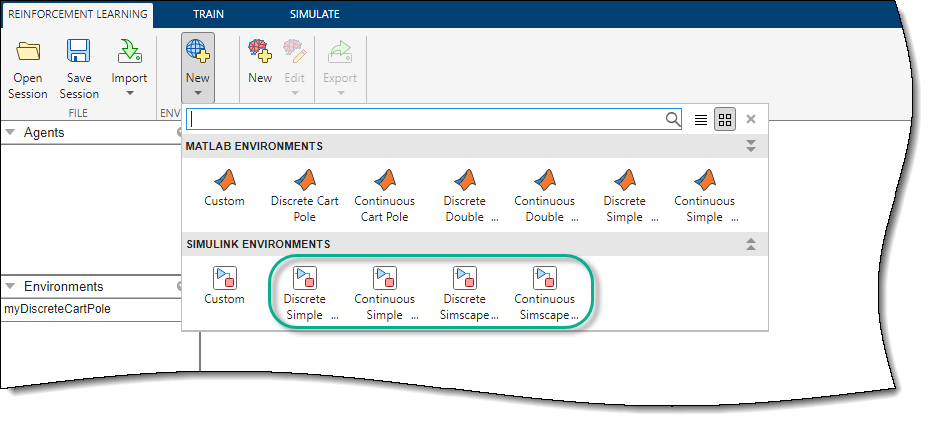Collapse the Simulink Environments section
Viewport: 929px width, 422px height.
[x=750, y=243]
